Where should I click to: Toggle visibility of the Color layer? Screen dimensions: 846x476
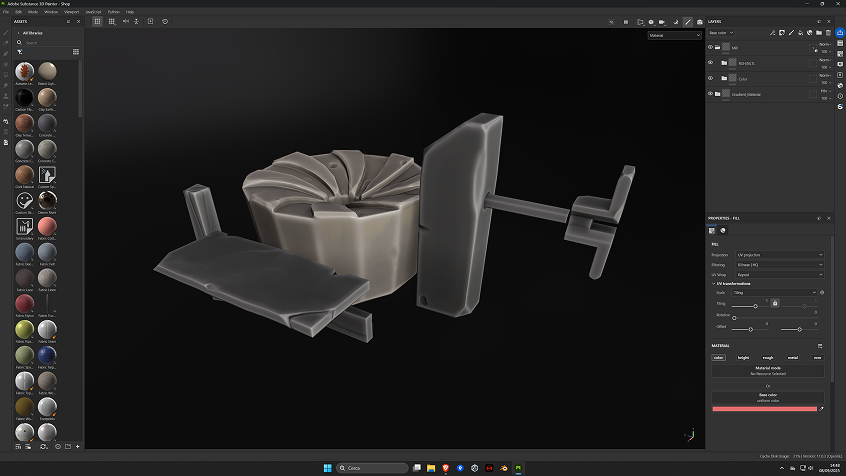(x=711, y=78)
